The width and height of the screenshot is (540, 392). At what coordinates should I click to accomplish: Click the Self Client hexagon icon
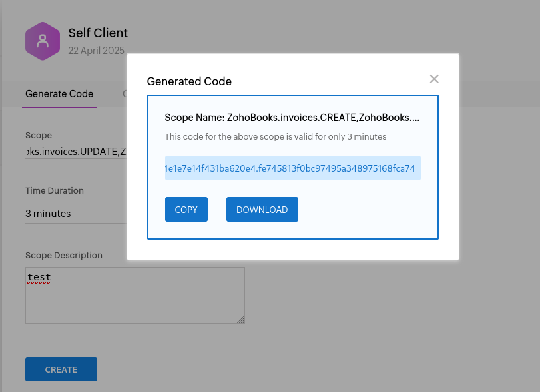tap(43, 41)
